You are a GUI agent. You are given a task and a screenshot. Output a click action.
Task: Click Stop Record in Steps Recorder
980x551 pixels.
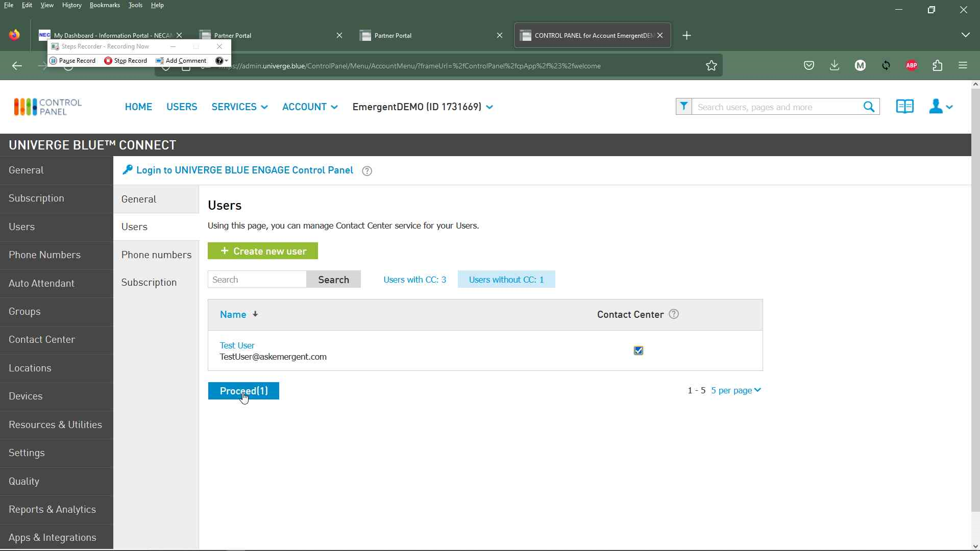coord(126,61)
